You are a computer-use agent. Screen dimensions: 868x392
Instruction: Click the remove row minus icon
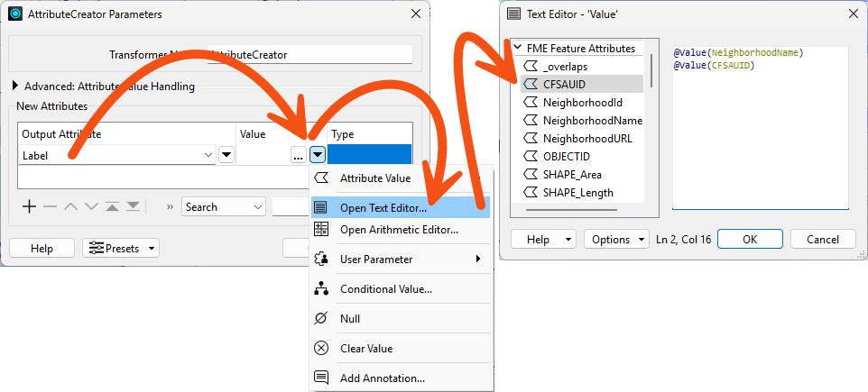click(50, 206)
